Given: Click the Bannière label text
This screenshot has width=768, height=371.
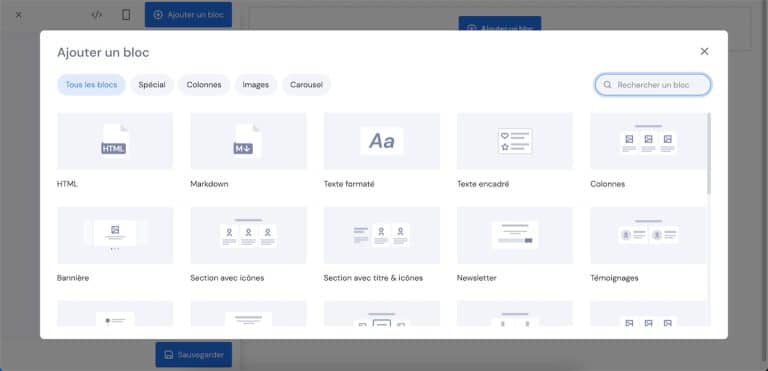Looking at the screenshot, I should click(x=73, y=278).
